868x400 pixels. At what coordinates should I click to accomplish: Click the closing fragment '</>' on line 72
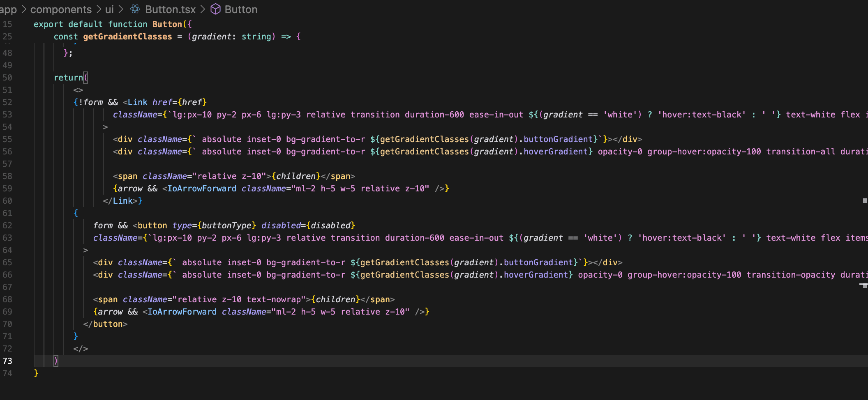point(81,349)
